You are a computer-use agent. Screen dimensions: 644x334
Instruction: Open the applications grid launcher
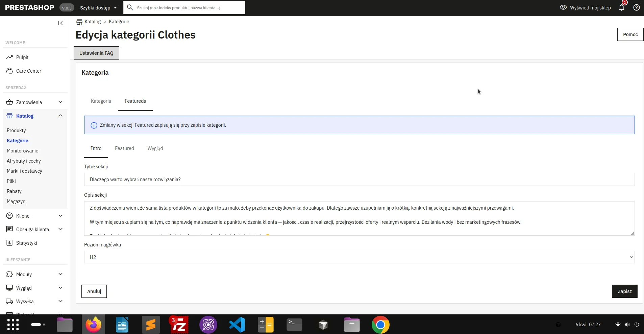(13, 325)
